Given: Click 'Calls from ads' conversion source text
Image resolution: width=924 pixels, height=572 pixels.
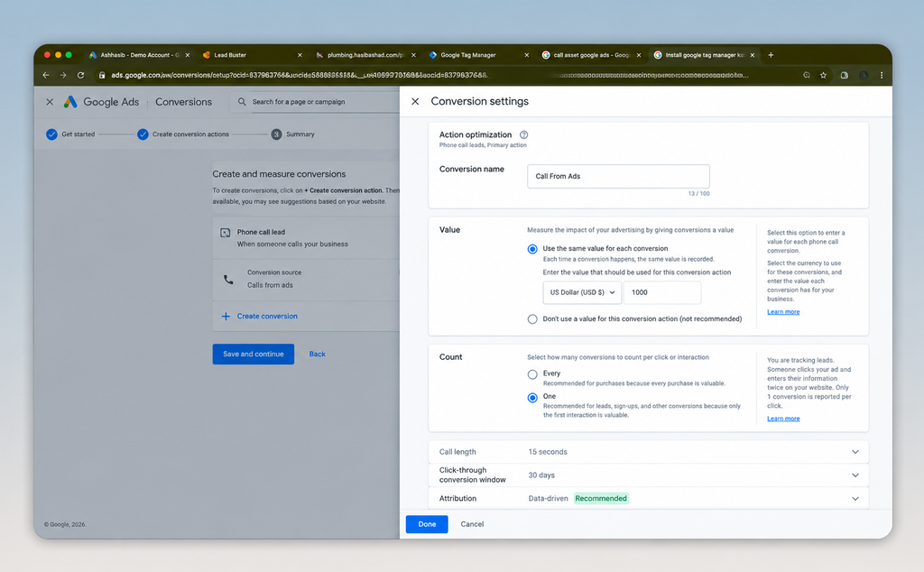Looking at the screenshot, I should click(x=270, y=285).
